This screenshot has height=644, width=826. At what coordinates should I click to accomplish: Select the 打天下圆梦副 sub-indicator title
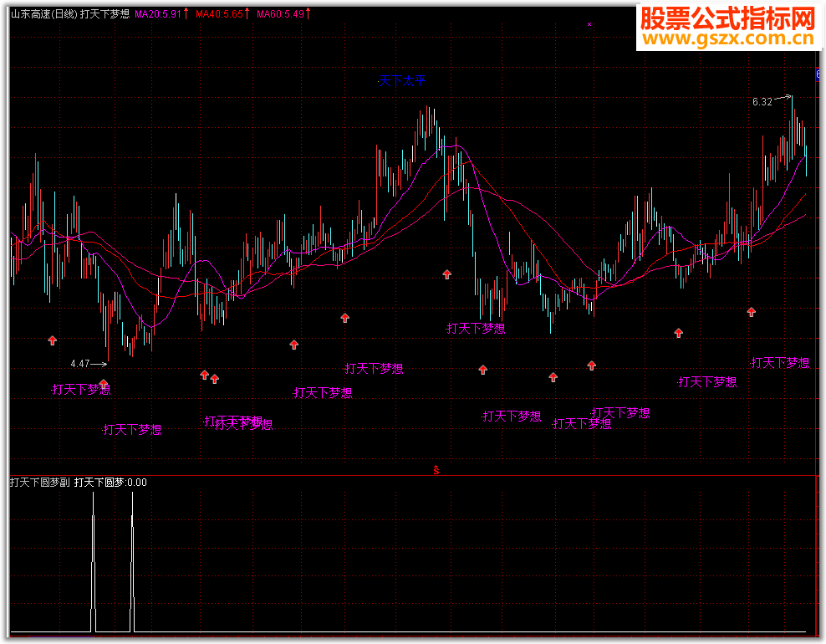40,483
